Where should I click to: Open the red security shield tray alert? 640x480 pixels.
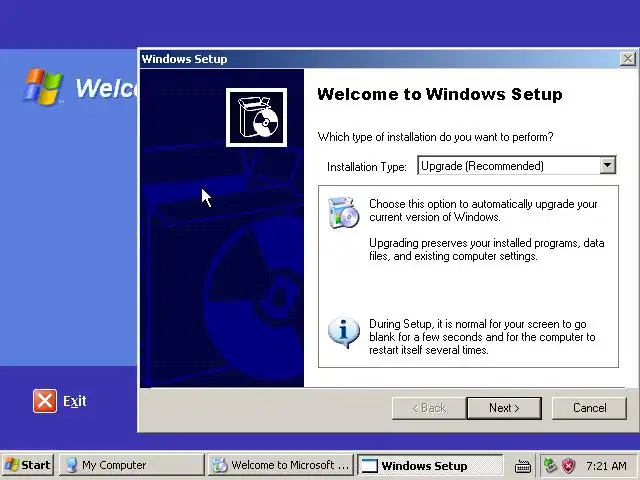click(x=568, y=465)
